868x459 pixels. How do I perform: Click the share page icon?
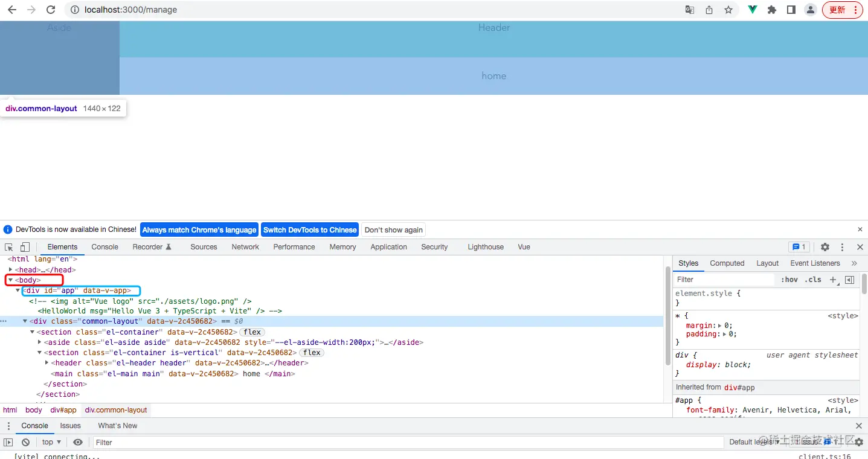pos(709,10)
